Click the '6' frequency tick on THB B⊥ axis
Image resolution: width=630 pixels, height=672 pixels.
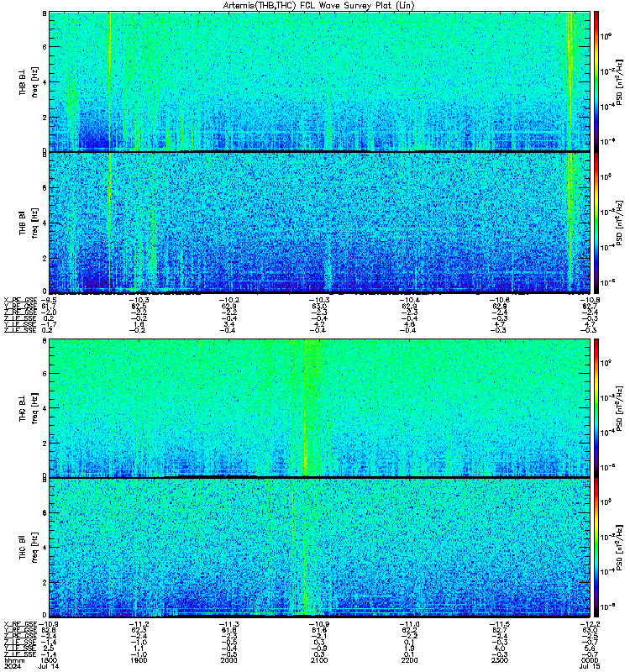pos(45,47)
